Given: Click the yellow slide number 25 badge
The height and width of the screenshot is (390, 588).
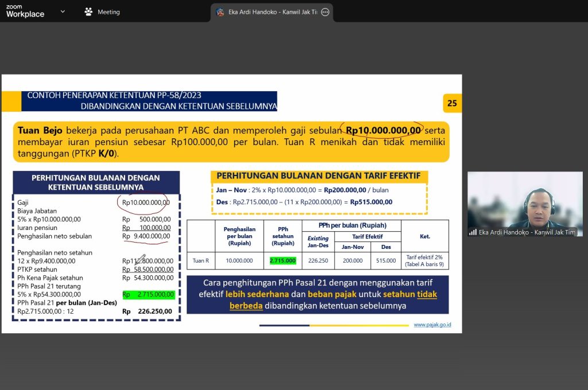Looking at the screenshot, I should tap(452, 103).
